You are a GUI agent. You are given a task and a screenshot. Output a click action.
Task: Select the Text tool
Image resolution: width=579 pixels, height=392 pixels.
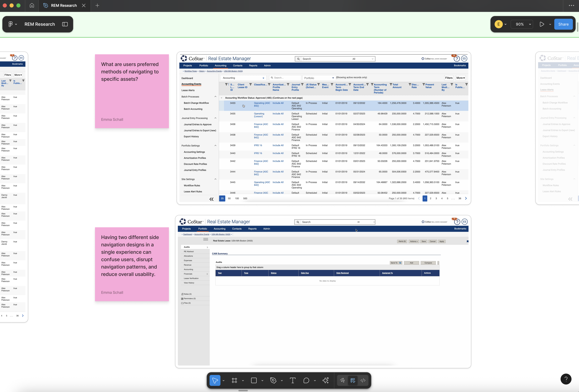coord(293,380)
